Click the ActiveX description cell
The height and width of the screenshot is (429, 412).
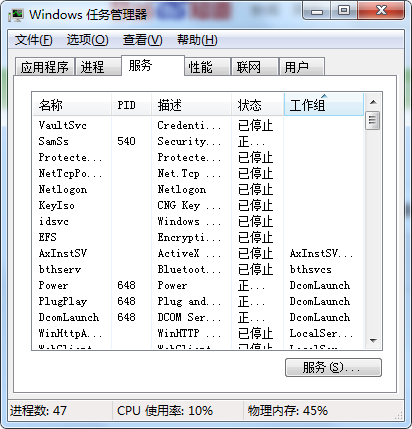pos(189,253)
